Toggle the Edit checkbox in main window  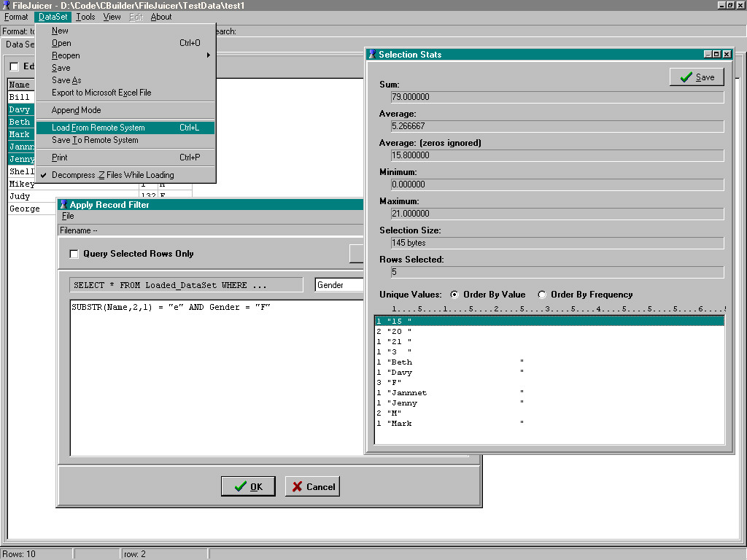pyautogui.click(x=15, y=66)
